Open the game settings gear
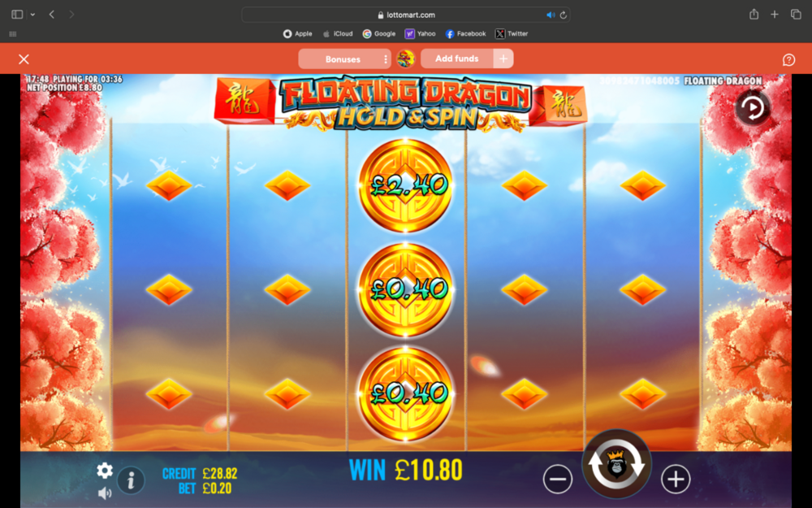Image resolution: width=812 pixels, height=508 pixels. tap(105, 470)
